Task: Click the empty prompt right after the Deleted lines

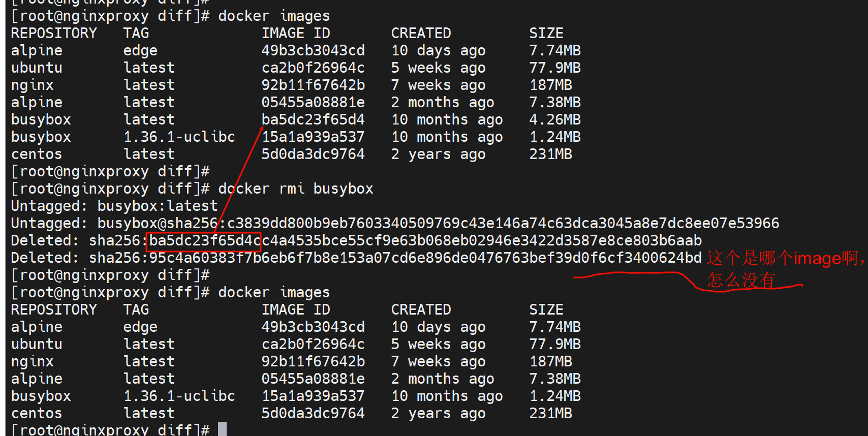Action: tap(110, 275)
